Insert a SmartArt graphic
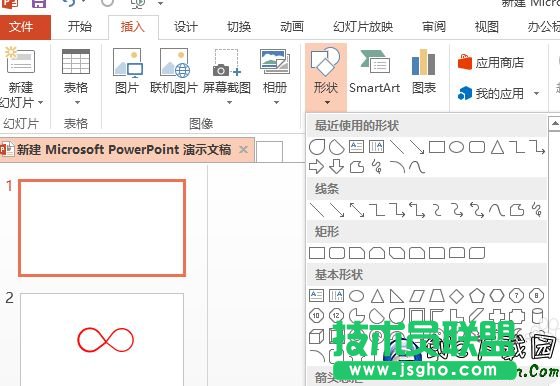 374,71
